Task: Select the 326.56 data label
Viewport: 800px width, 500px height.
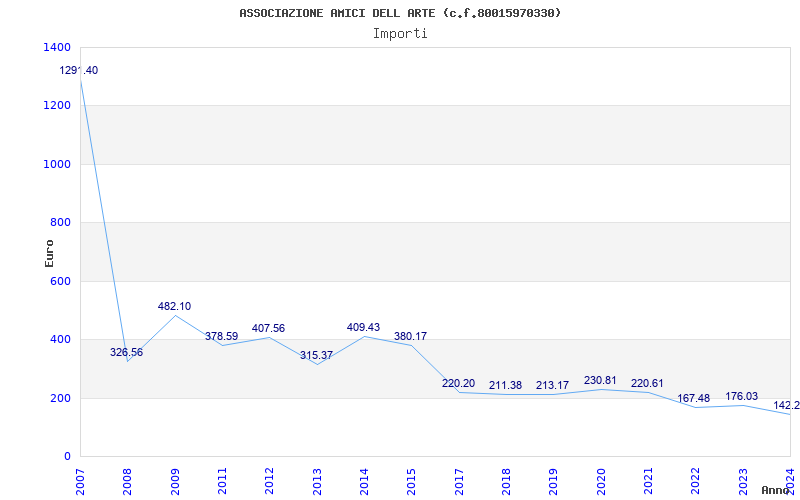Action: tap(127, 352)
